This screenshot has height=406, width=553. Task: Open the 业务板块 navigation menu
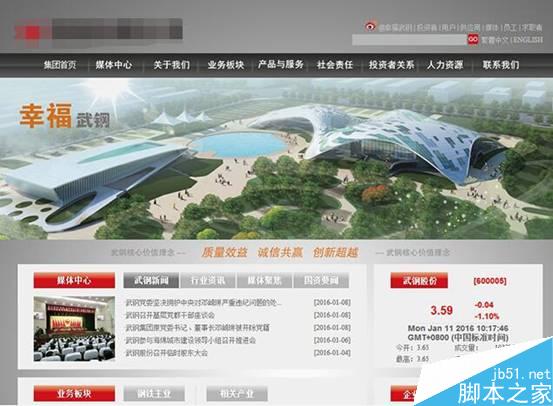coord(226,65)
